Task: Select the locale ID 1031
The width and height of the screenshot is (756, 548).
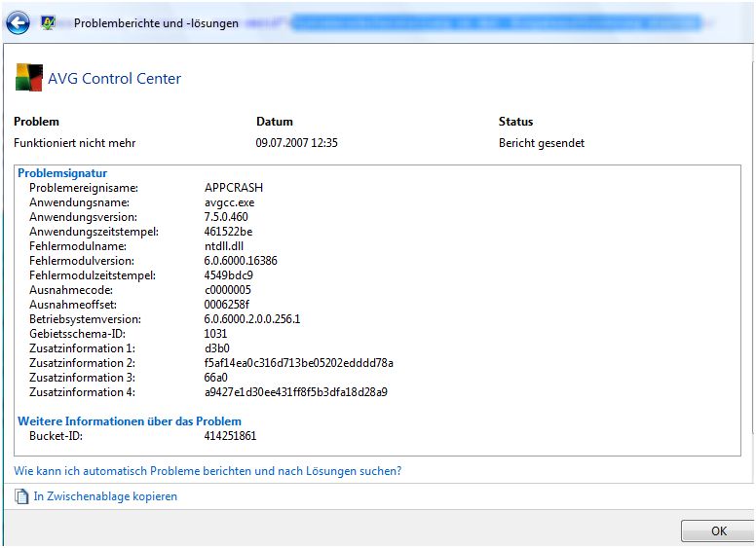Action: click(x=215, y=334)
